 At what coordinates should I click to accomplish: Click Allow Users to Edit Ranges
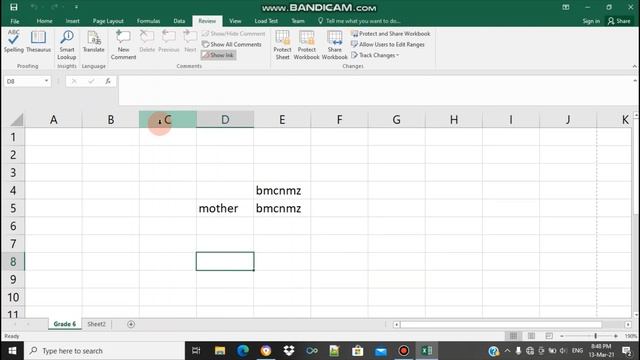pyautogui.click(x=388, y=44)
